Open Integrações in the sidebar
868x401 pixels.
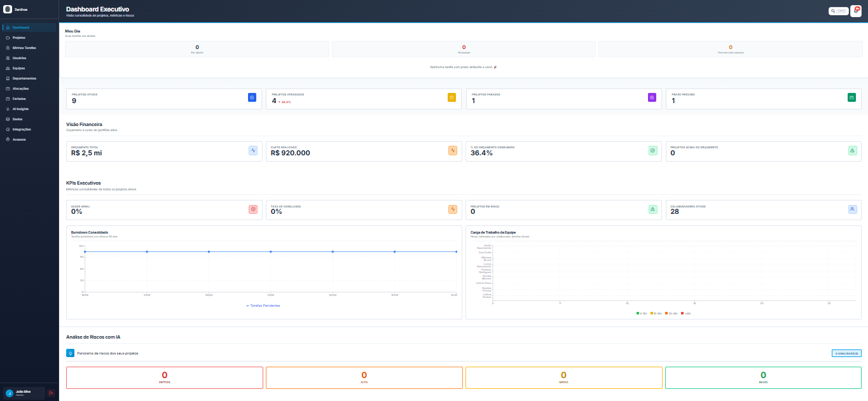click(x=29, y=129)
